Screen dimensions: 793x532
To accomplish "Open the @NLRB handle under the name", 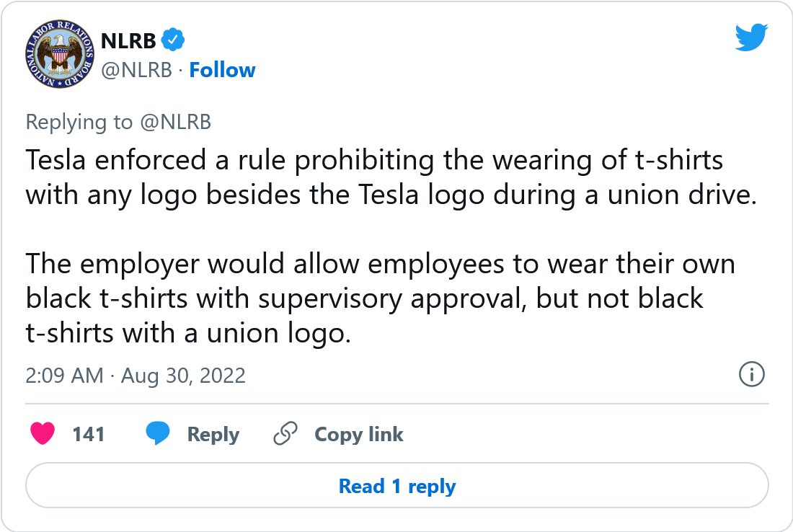I will click(136, 70).
